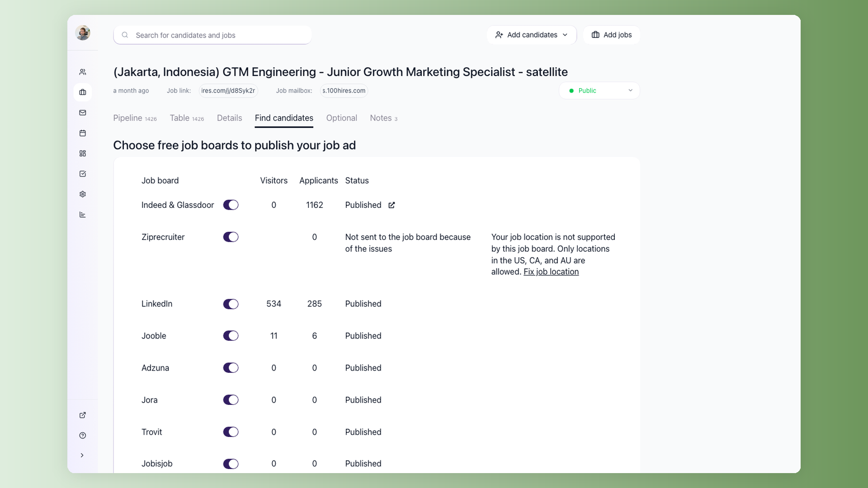
Task: Switch to the Details tab
Action: click(229, 118)
